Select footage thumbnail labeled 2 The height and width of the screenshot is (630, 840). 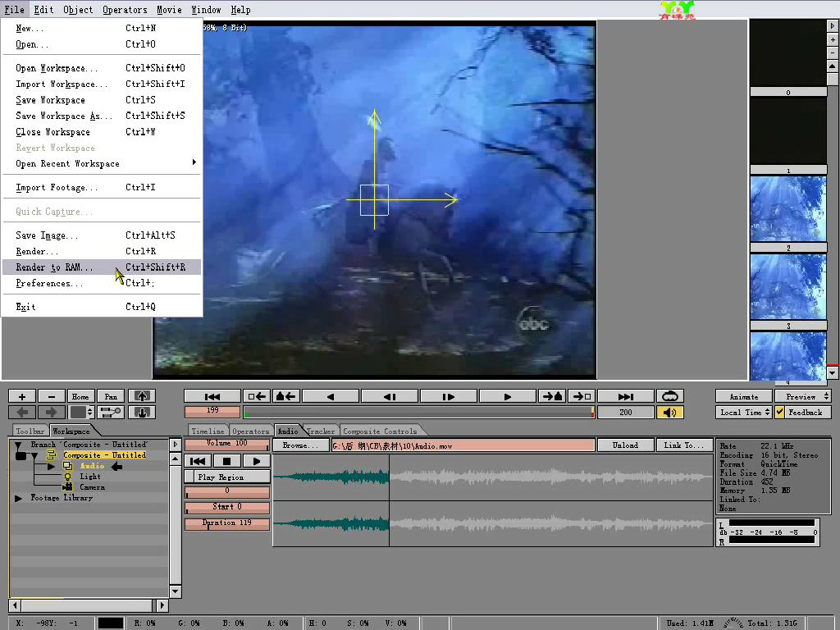point(788,209)
